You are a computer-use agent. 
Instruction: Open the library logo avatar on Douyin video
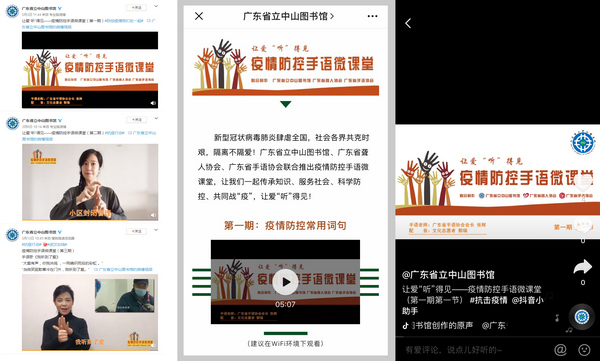[x=583, y=142]
